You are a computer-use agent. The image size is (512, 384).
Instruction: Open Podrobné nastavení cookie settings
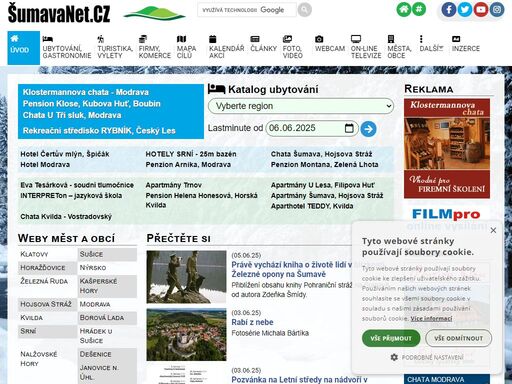tap(427, 357)
